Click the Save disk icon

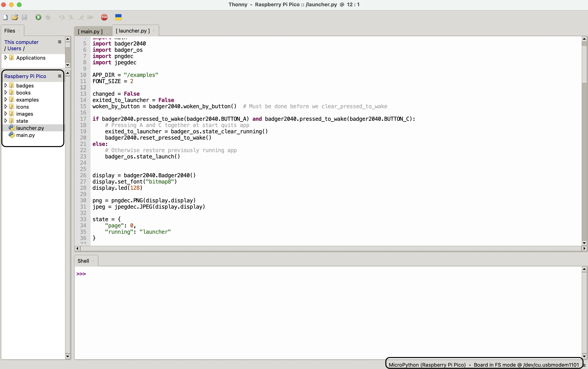pyautogui.click(x=24, y=17)
